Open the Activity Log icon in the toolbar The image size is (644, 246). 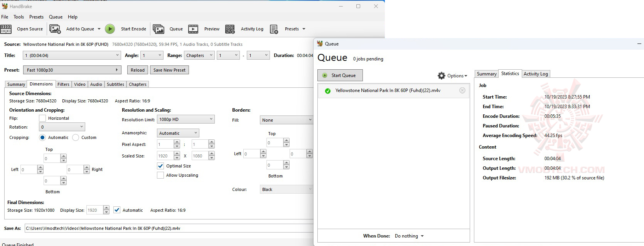point(230,29)
